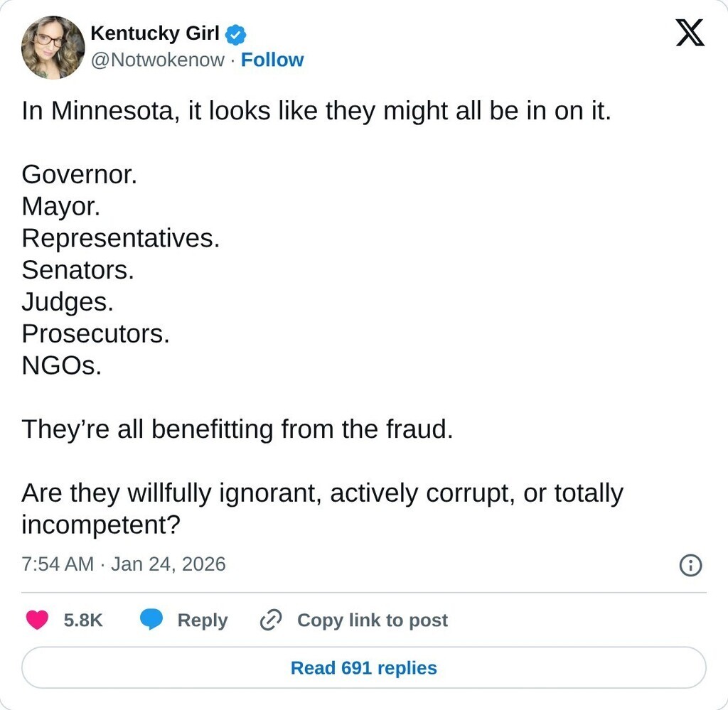The height and width of the screenshot is (710, 728).
Task: Click the closing question about being incompetent
Action: click(322, 508)
